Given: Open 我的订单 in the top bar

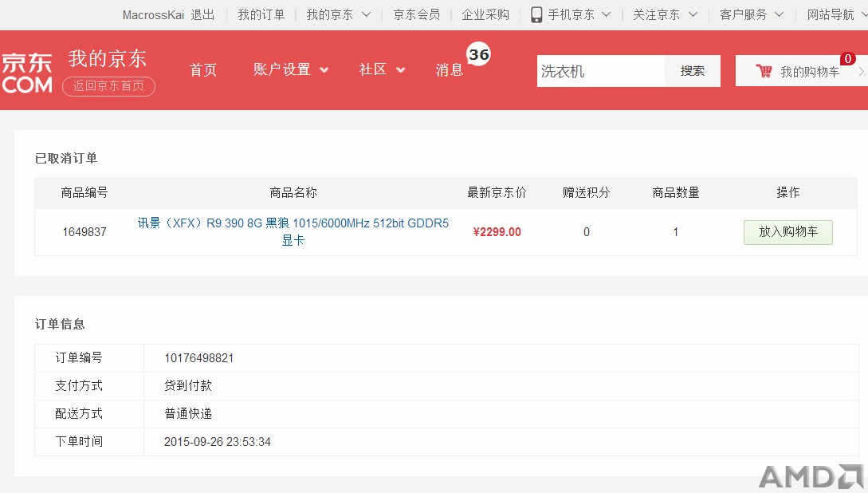Looking at the screenshot, I should 261,15.
